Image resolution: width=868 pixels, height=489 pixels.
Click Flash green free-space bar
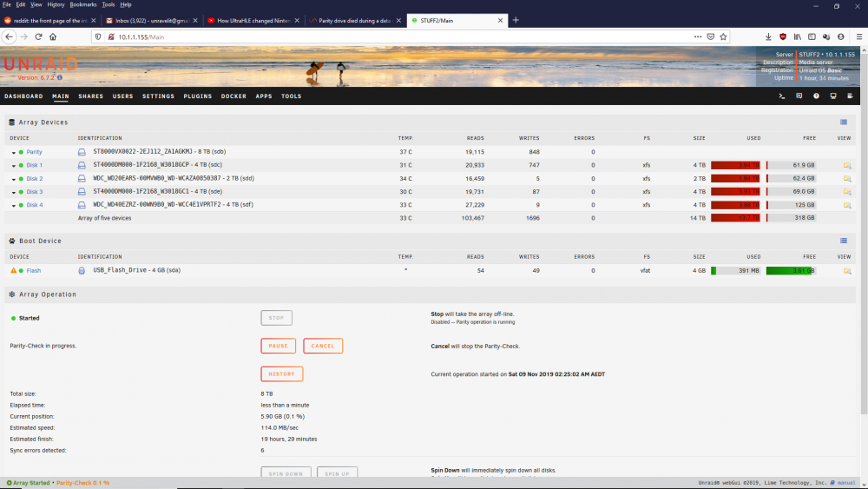pos(791,271)
